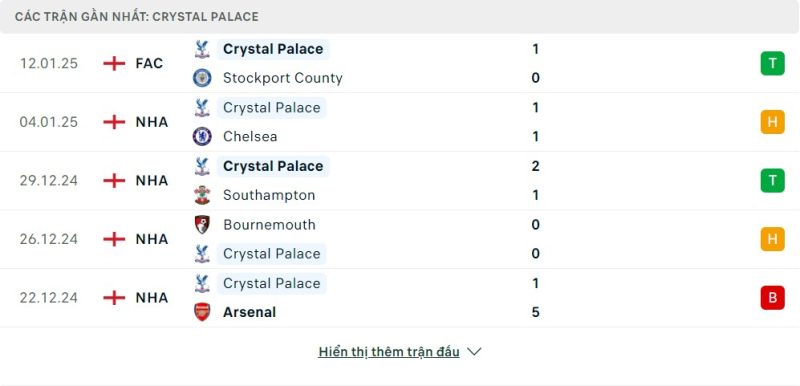Click the 'Hiển thị thêm trận đấu' link
This screenshot has height=386, width=800.
pyautogui.click(x=389, y=352)
